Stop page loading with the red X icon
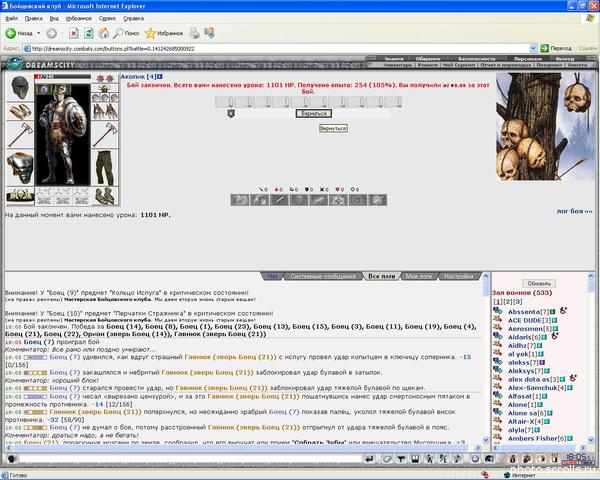The width and height of the screenshot is (600, 480). tap(74, 34)
